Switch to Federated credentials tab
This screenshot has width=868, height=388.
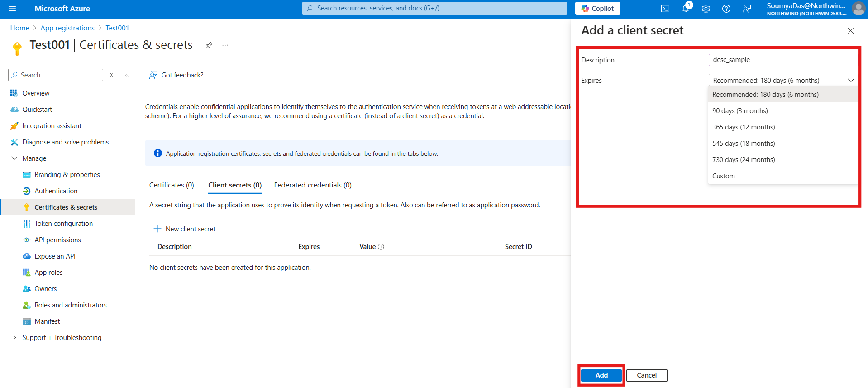point(313,185)
